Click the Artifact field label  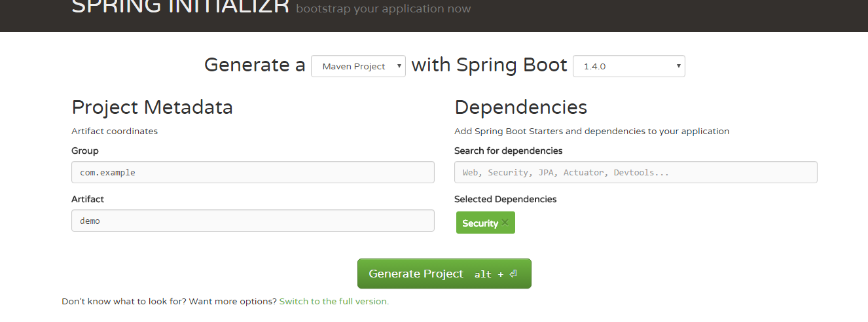pyautogui.click(x=88, y=199)
